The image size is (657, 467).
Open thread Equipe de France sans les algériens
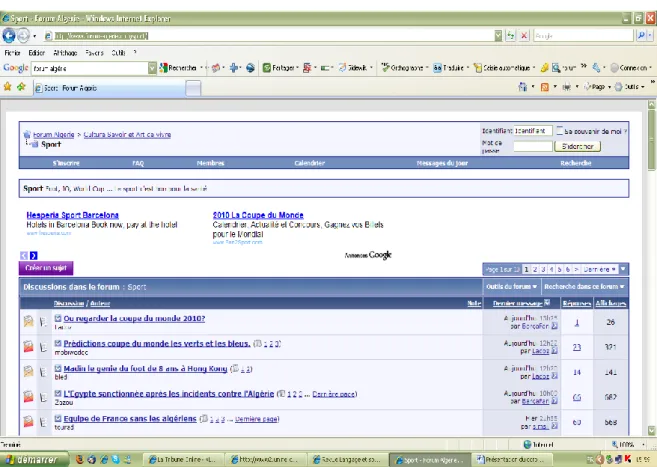click(x=130, y=418)
